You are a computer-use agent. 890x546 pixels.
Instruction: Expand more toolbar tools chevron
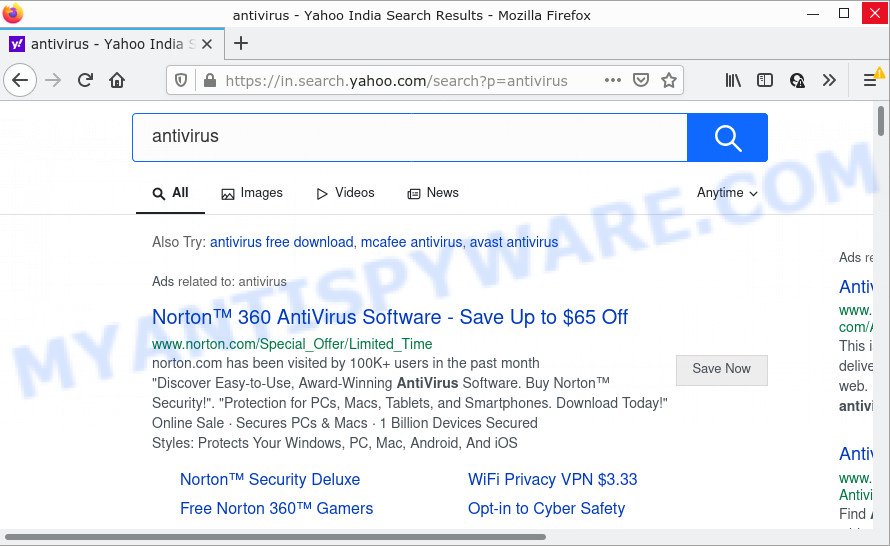(829, 81)
